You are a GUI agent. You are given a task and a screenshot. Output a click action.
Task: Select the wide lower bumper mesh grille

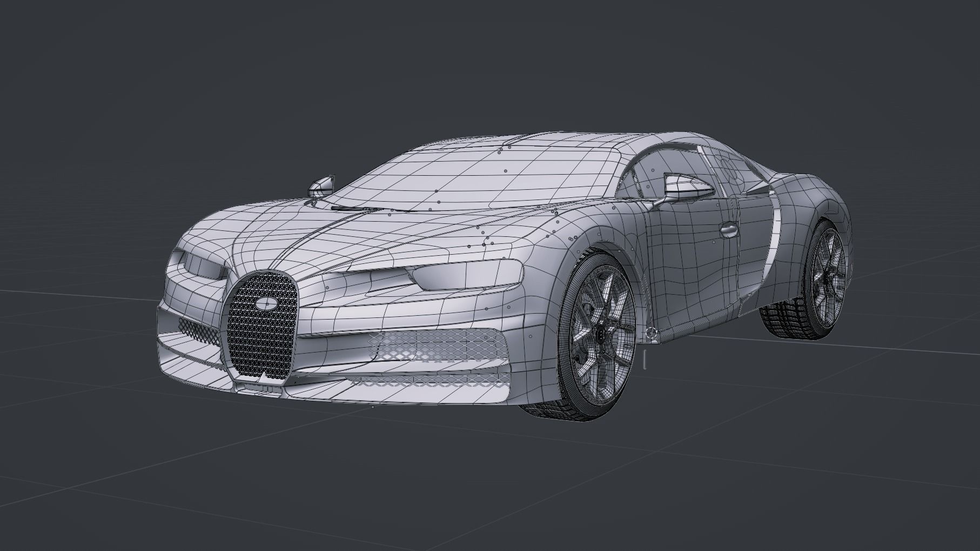coord(438,347)
